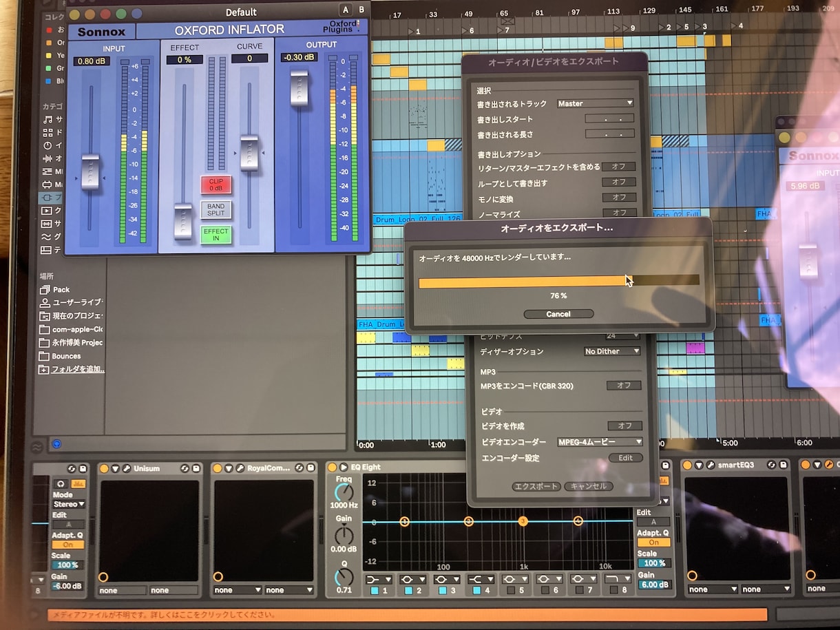Open the Plug-ins category icon in browser
Viewport: 840px width, 630px height.
coord(47,198)
